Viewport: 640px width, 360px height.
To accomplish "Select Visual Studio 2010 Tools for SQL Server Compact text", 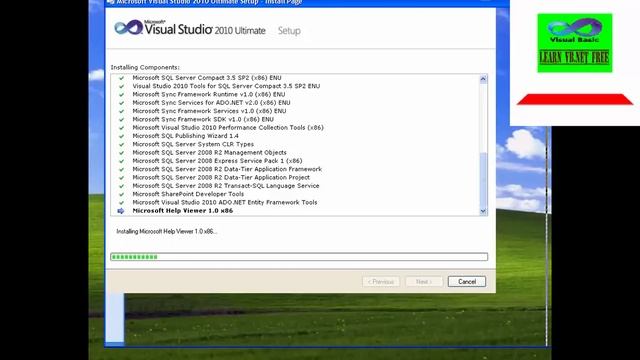I will (x=226, y=86).
